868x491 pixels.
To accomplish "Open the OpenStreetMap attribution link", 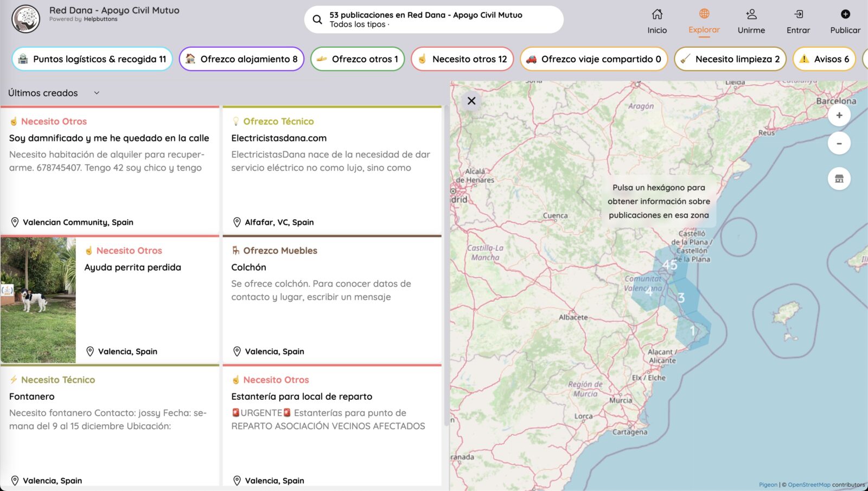I will tap(808, 484).
